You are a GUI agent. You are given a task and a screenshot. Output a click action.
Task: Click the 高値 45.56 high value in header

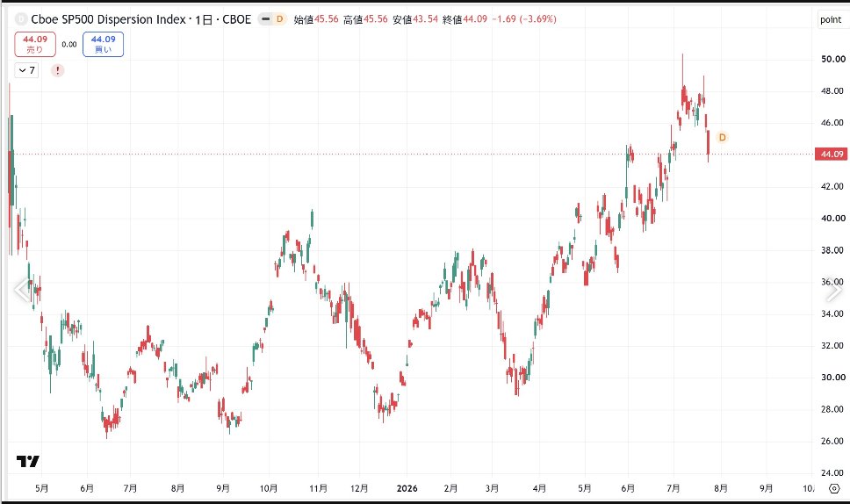(365, 19)
